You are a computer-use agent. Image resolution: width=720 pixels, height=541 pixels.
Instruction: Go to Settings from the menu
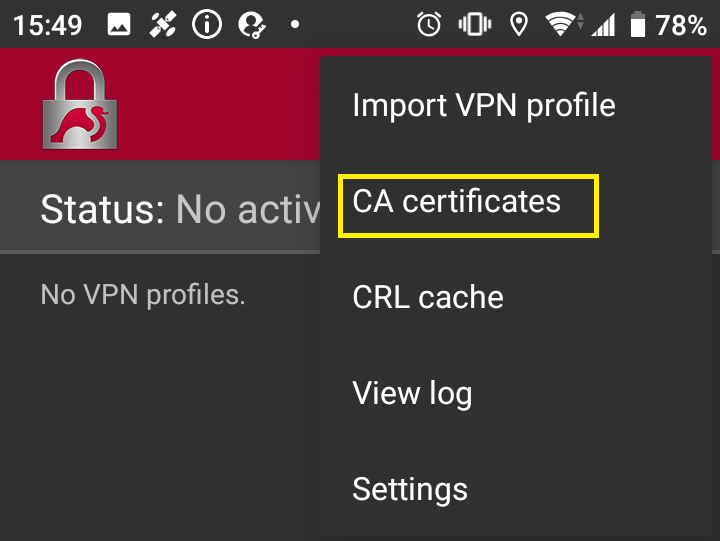410,490
